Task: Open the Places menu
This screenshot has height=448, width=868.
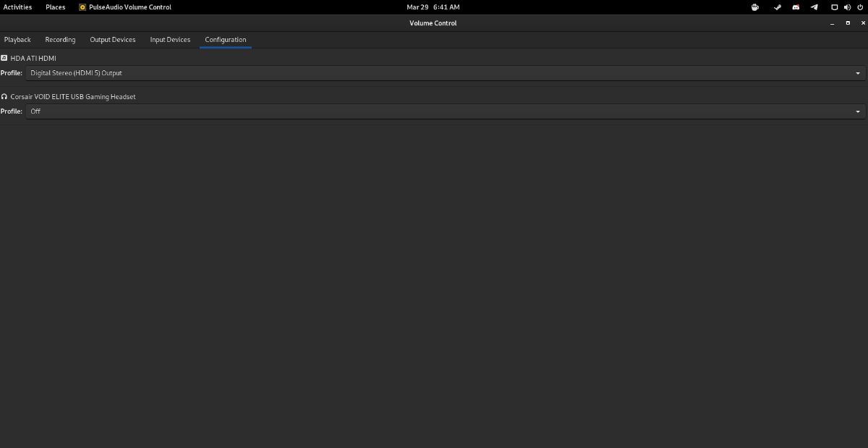Action: 55,7
